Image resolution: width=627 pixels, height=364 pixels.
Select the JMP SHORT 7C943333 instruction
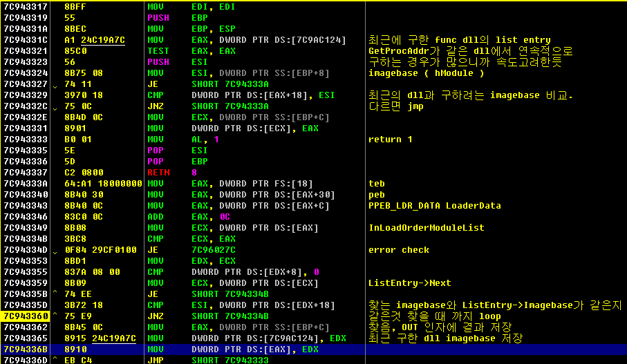pos(208,360)
